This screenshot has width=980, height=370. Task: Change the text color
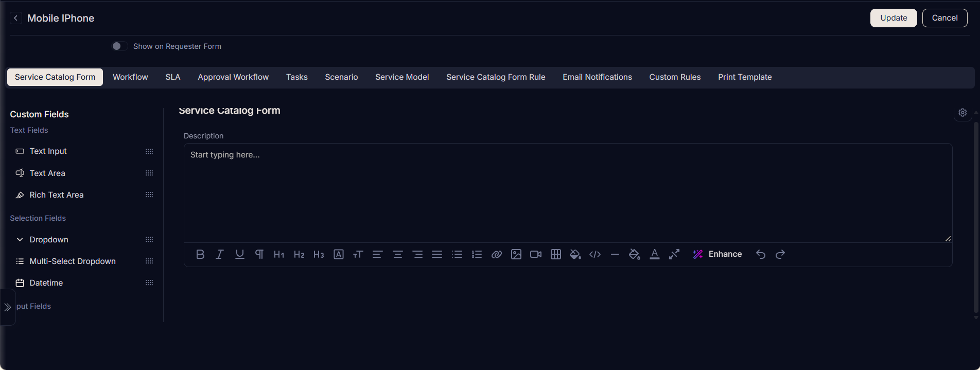655,254
